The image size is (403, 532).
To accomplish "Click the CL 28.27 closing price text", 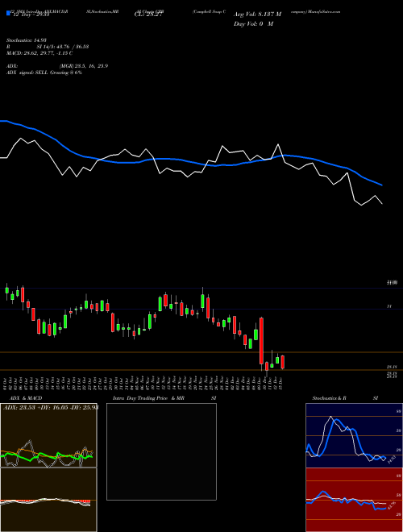I will click(x=149, y=15).
